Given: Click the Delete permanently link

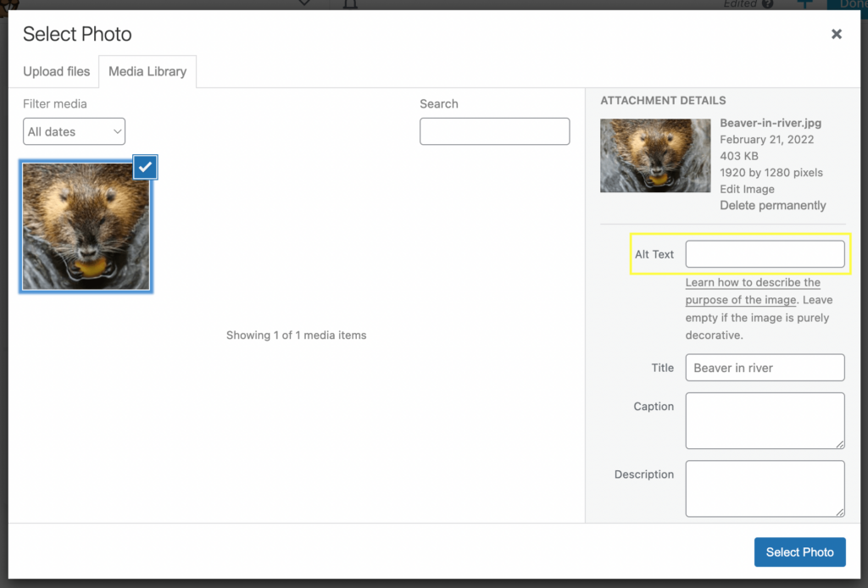Looking at the screenshot, I should [772, 205].
